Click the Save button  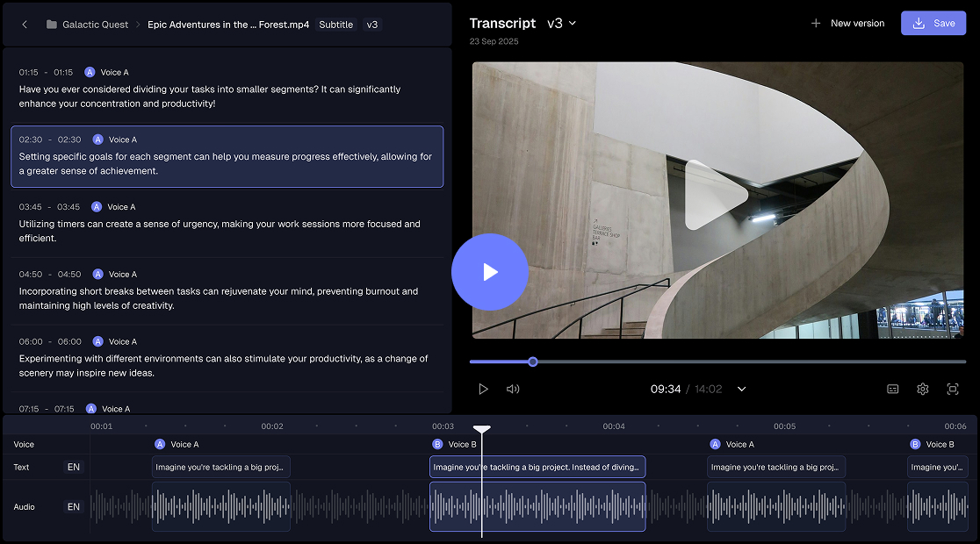[933, 23]
